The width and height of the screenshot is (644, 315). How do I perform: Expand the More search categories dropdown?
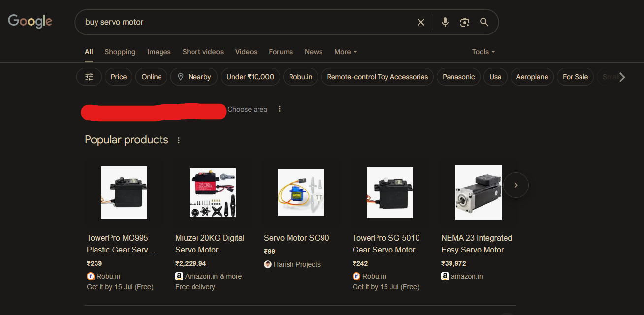click(346, 52)
